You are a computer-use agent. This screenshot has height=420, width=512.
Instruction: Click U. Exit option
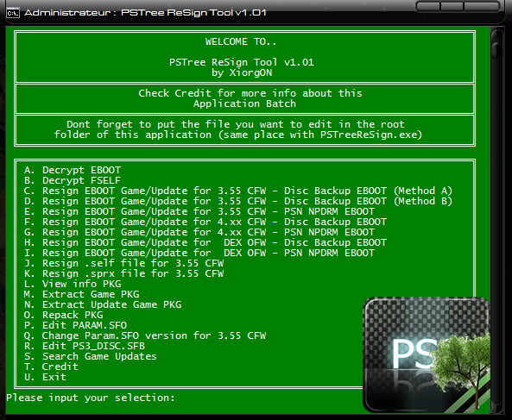click(45, 377)
